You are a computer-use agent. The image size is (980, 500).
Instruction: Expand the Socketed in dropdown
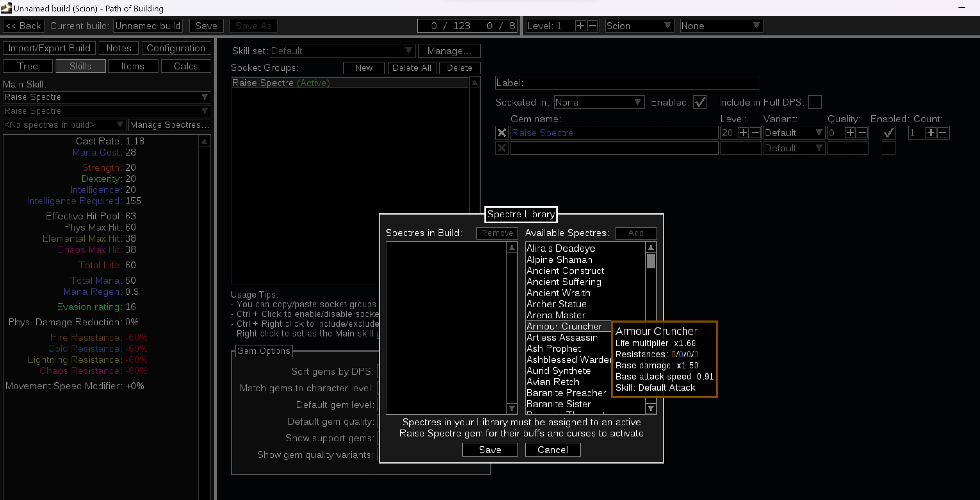tap(599, 102)
